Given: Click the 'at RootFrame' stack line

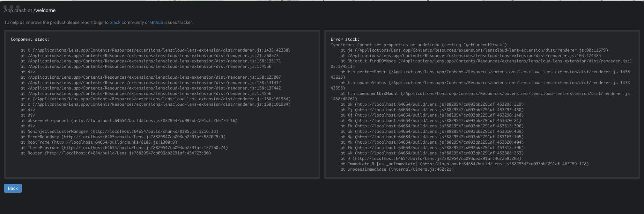Looking at the screenshot, I should pyautogui.click(x=99, y=142).
